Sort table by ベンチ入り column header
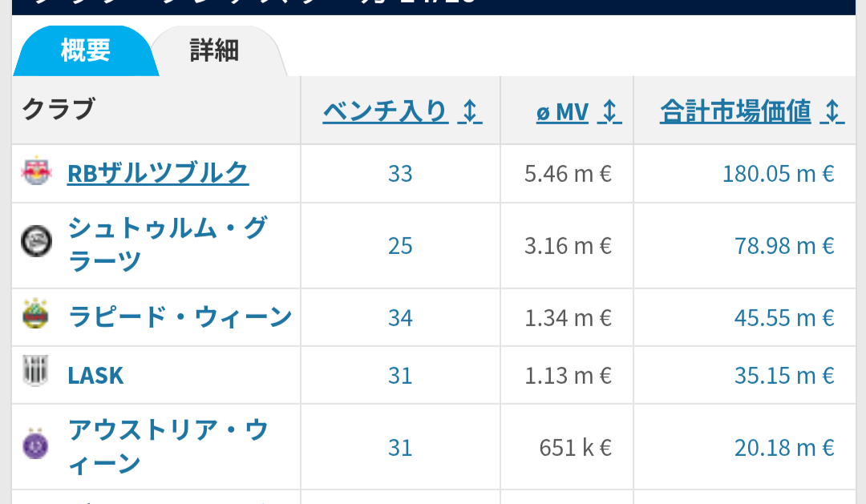This screenshot has height=504, width=866. pos(386,111)
